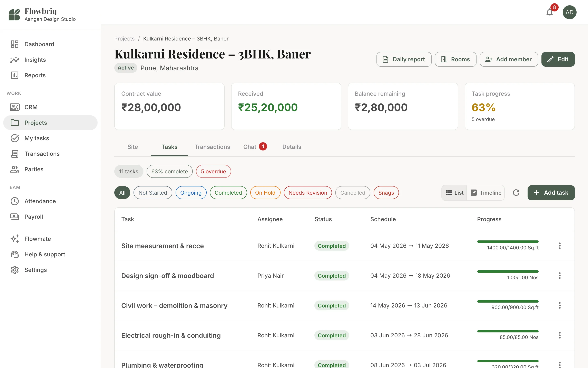Viewport: 588px width, 368px height.
Task: Switch to Timeline view
Action: coord(486,193)
